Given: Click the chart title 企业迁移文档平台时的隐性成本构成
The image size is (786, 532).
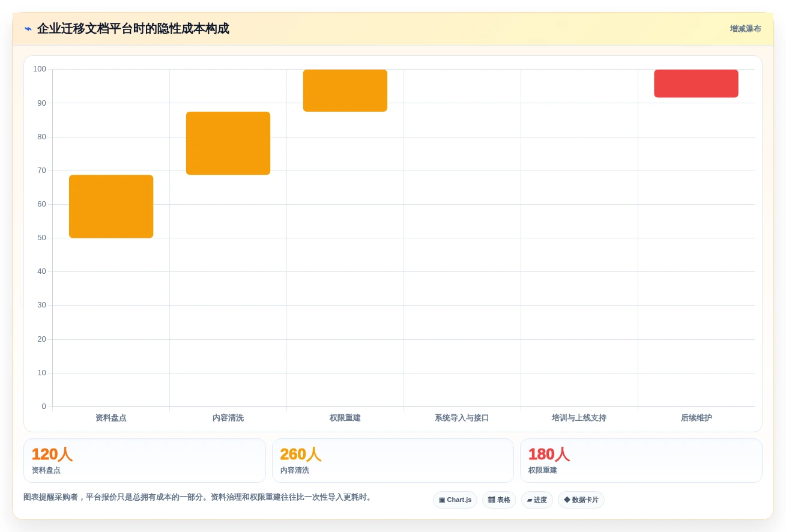Looking at the screenshot, I should click(133, 29).
